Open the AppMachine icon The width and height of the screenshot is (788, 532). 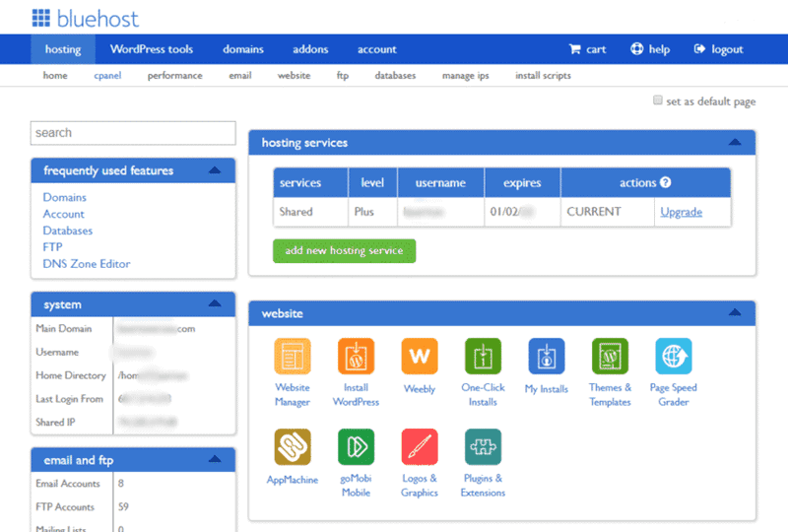point(293,447)
